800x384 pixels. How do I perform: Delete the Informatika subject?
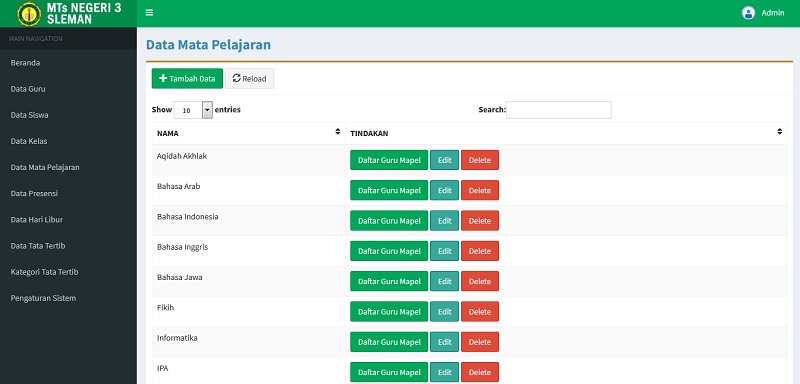click(480, 342)
